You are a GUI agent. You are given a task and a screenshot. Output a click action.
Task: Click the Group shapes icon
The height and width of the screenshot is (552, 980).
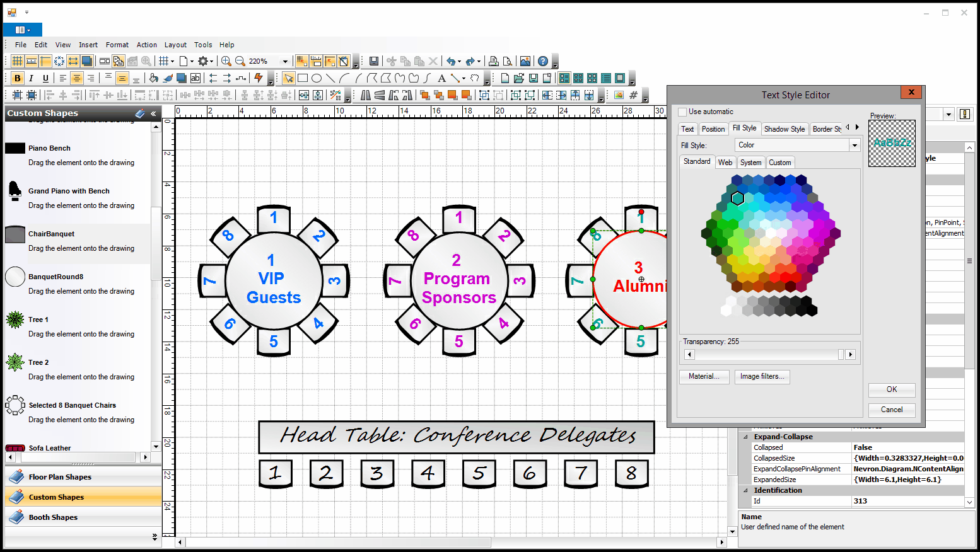484,95
